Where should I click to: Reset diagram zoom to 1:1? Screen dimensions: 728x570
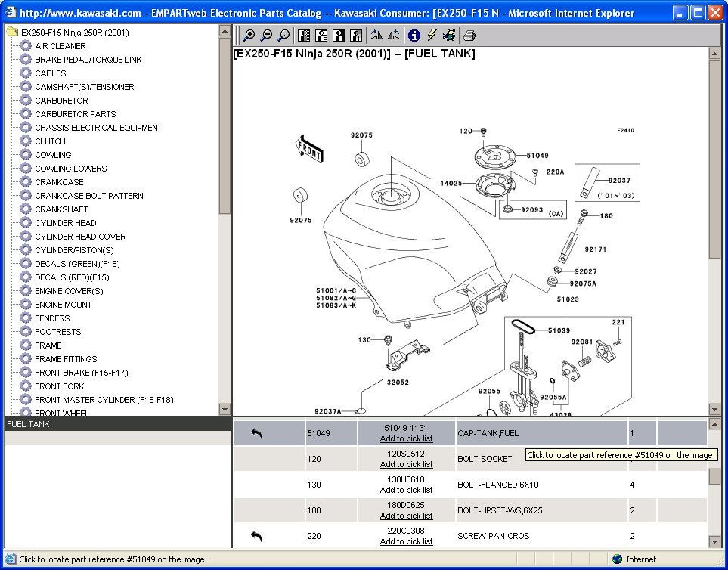pyautogui.click(x=283, y=36)
